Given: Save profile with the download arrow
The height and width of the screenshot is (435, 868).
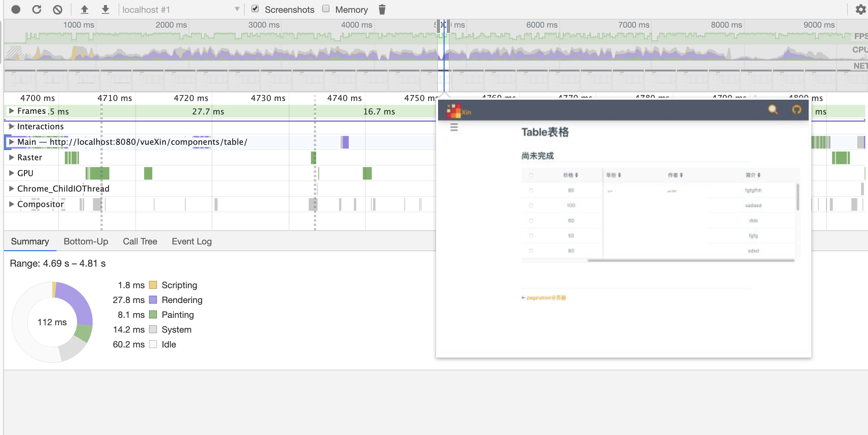Looking at the screenshot, I should [x=105, y=9].
